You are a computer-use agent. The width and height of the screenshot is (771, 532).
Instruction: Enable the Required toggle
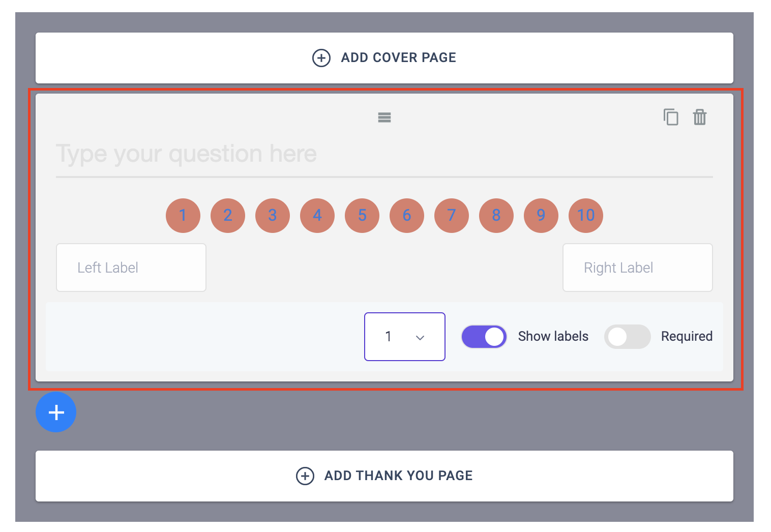pyautogui.click(x=627, y=337)
